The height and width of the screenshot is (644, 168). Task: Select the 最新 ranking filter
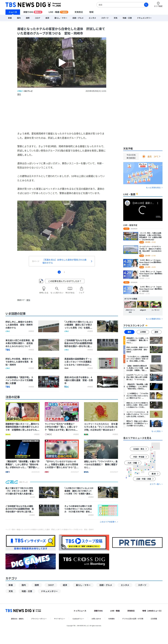tap(129, 332)
